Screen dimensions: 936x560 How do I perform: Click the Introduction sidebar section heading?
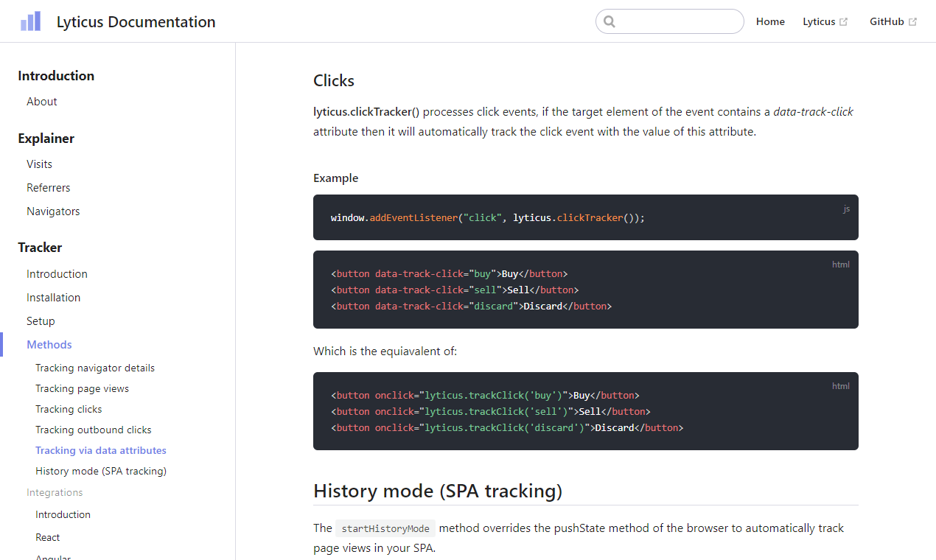pyautogui.click(x=56, y=76)
